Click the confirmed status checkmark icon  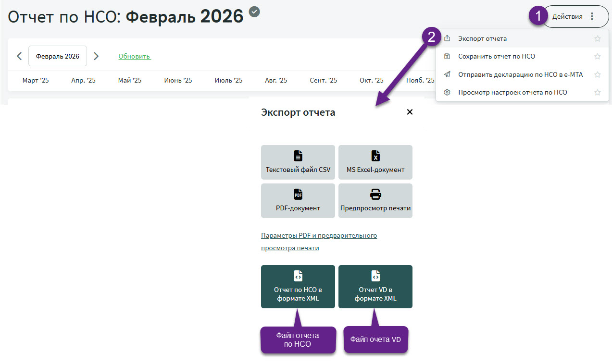pyautogui.click(x=254, y=12)
